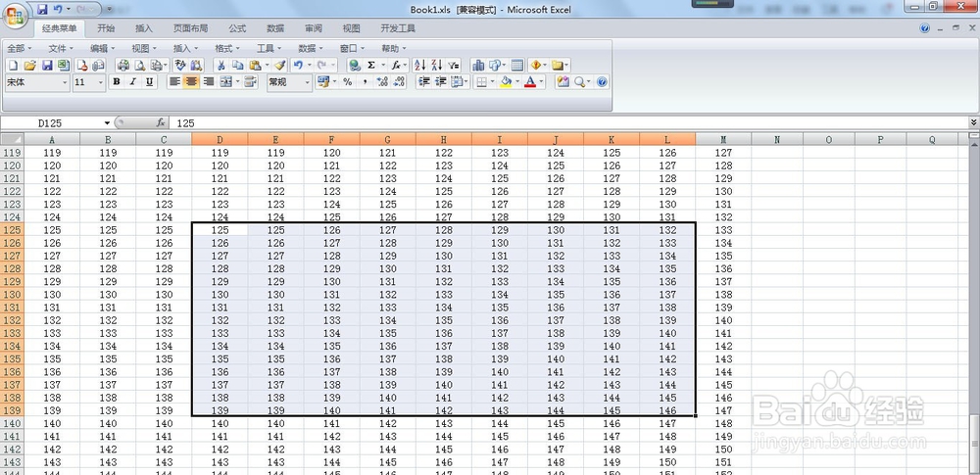Viewport: 980px width, 475px height.
Task: Click the Print icon
Action: click(x=123, y=65)
